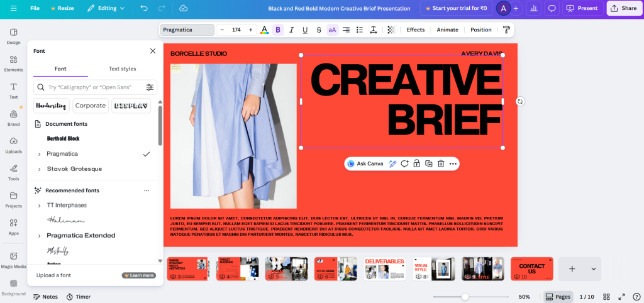Click the copy style paint roller
The image size is (644, 303).
[x=506, y=30]
